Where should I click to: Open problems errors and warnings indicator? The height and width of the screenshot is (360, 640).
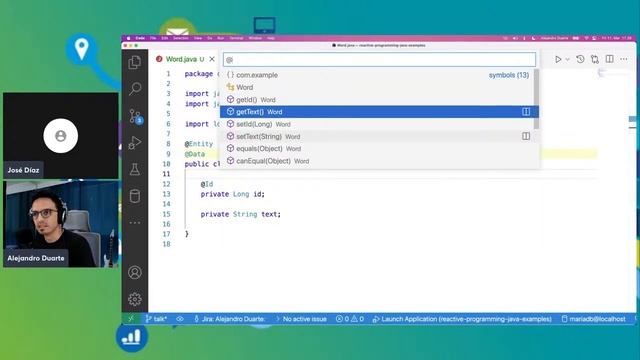click(x=350, y=319)
